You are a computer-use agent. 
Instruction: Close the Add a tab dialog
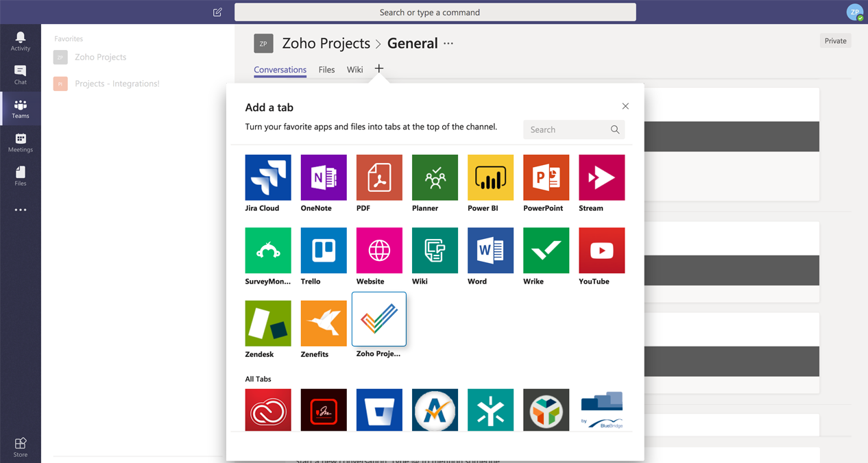[625, 106]
